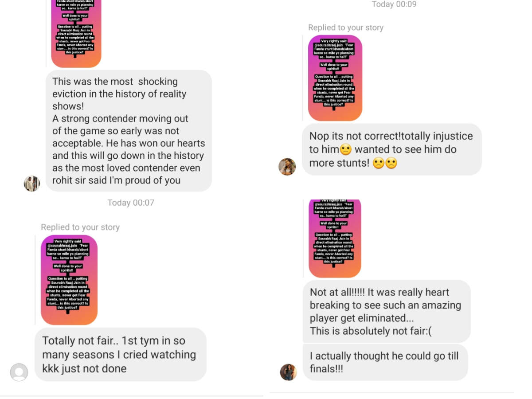Tap the default gray avatar near 'Totally not fair'
Image resolution: width=532 pixels, height=399 pixels.
[19, 372]
